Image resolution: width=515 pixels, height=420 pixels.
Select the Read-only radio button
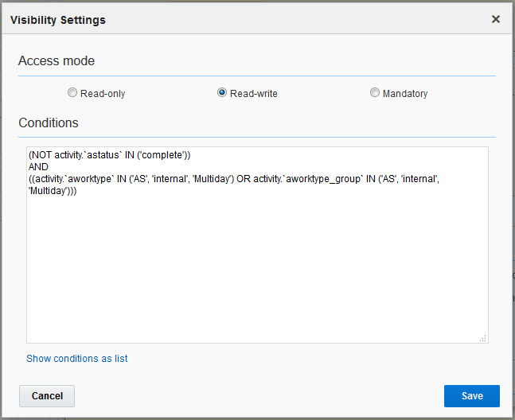72,93
